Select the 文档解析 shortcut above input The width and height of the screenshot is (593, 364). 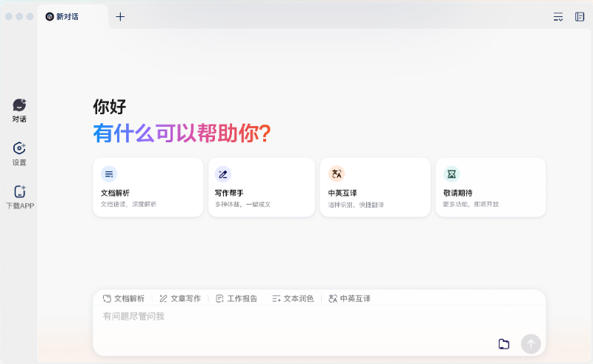(124, 299)
